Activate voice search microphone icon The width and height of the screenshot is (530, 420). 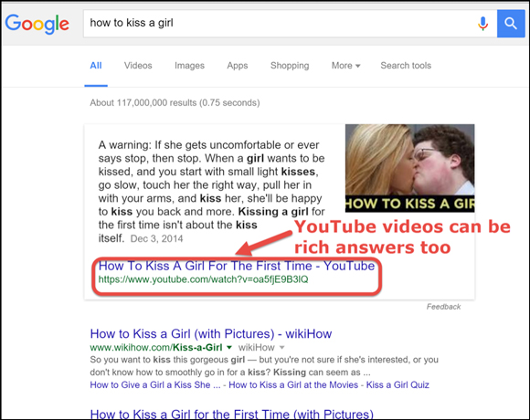tap(483, 24)
